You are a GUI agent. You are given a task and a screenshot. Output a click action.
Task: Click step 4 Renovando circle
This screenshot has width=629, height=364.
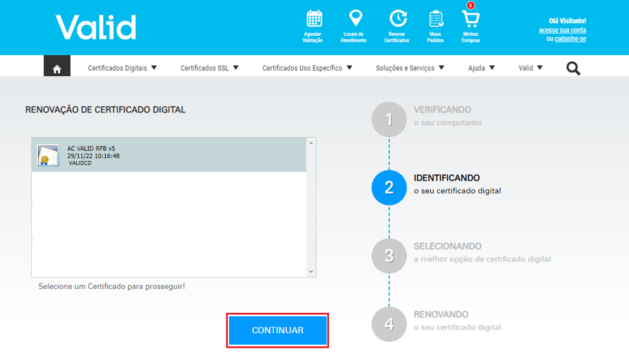coord(389,324)
